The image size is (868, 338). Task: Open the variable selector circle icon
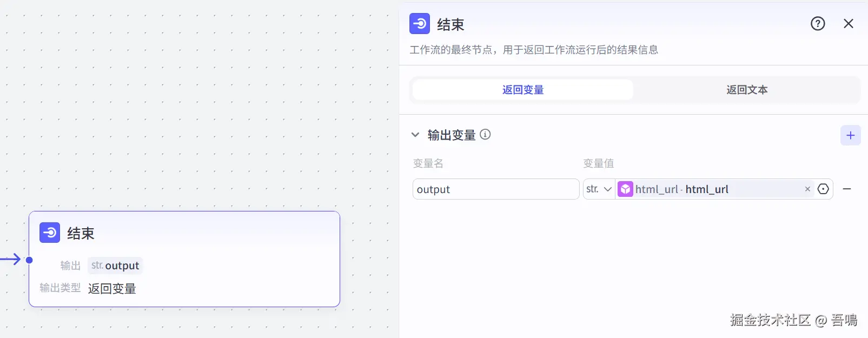(823, 189)
